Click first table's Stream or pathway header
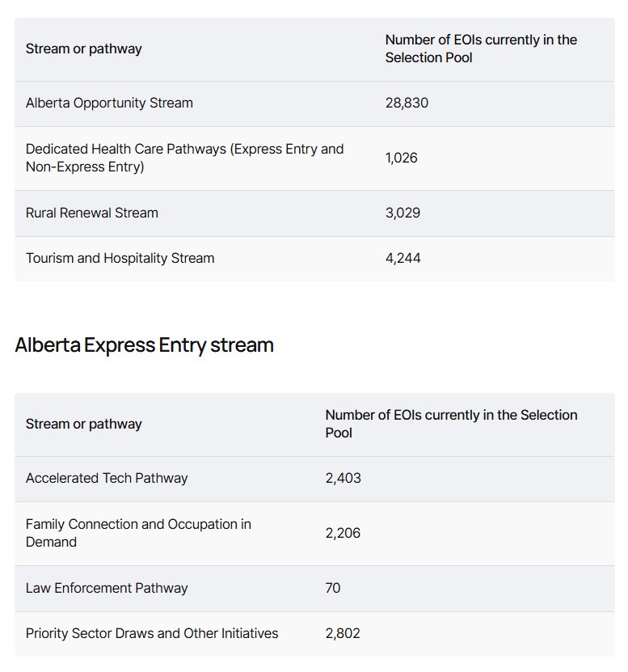 [x=83, y=49]
